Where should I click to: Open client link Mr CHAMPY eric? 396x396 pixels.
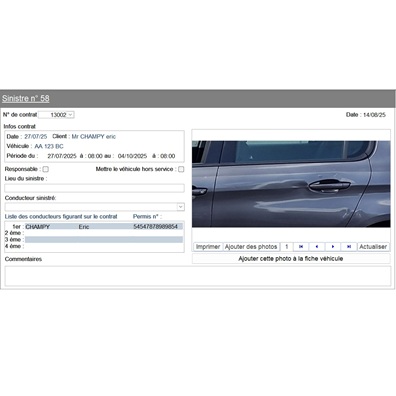94,137
